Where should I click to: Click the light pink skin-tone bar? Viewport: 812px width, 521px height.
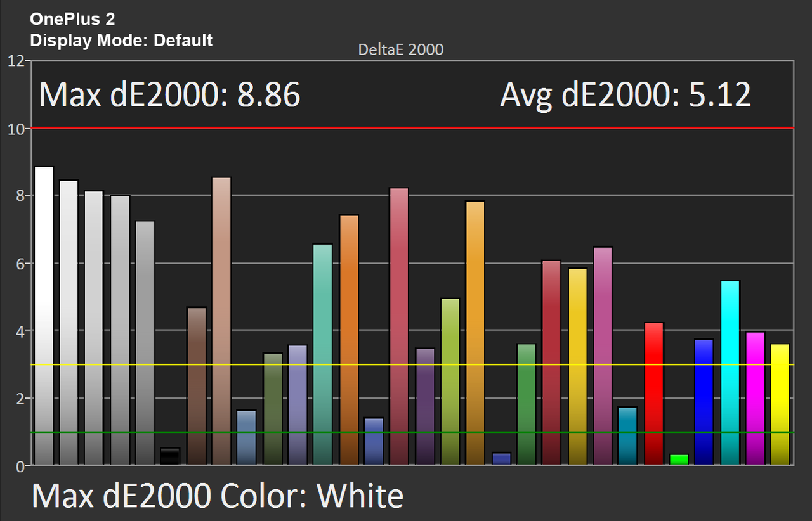coord(221,321)
